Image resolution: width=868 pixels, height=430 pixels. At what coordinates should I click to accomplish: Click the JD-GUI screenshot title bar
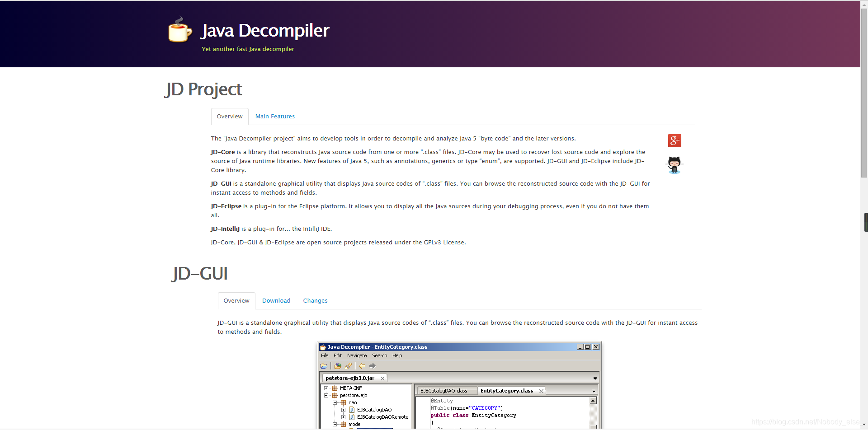click(x=460, y=347)
